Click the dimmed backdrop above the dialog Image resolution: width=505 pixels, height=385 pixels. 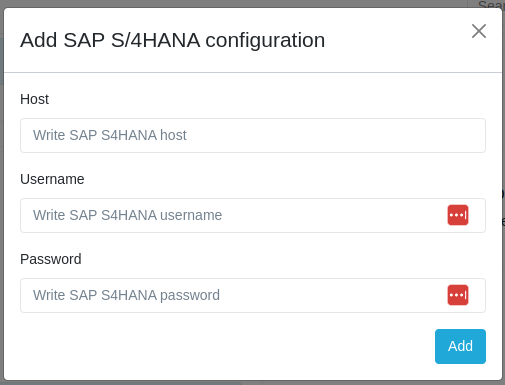click(x=233, y=3)
